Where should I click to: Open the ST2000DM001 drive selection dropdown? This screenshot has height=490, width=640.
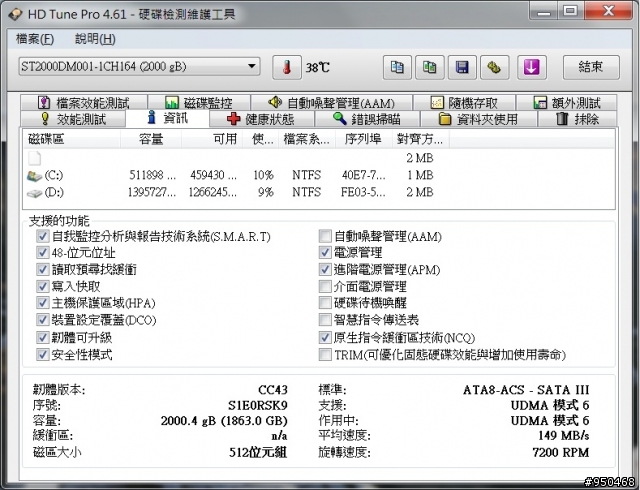click(x=139, y=66)
